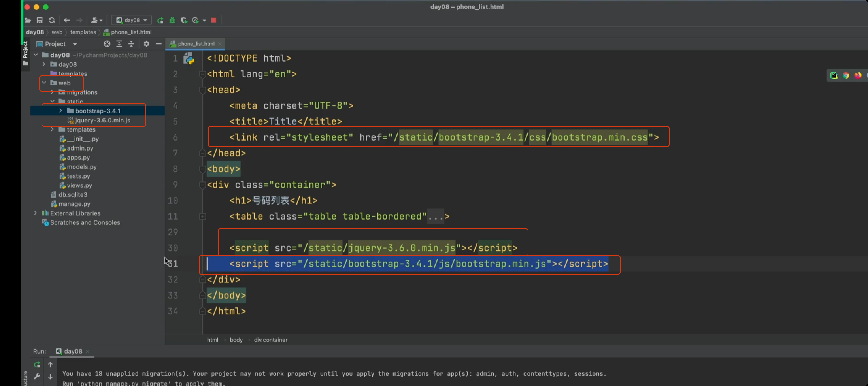Viewport: 868px width, 386px height.
Task: Click the div.container breadcrumb below the editor
Action: 271,340
